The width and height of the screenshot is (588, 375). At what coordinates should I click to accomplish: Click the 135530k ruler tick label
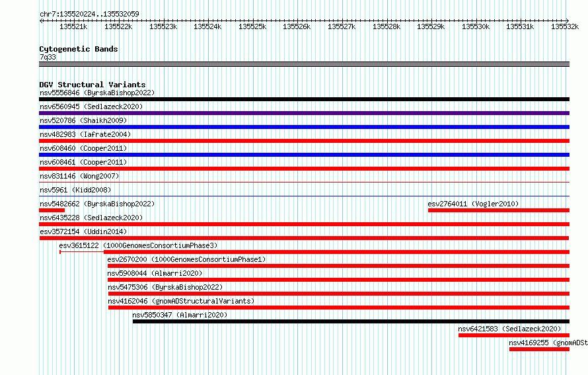pyautogui.click(x=476, y=26)
